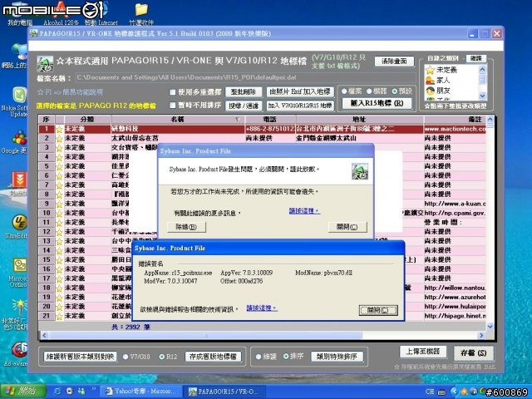Select R12 radio button at bottom
Image resolution: width=532 pixels, height=399 pixels.
pyautogui.click(x=162, y=357)
